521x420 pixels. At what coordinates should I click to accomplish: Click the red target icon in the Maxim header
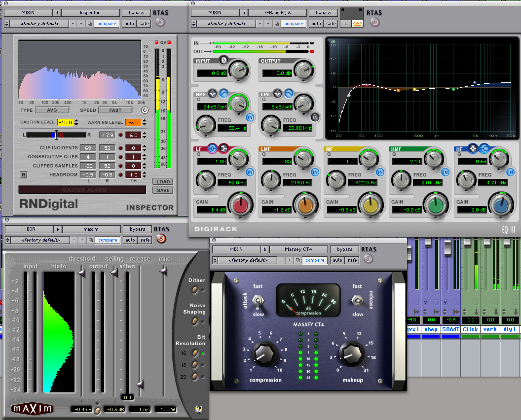(161, 239)
